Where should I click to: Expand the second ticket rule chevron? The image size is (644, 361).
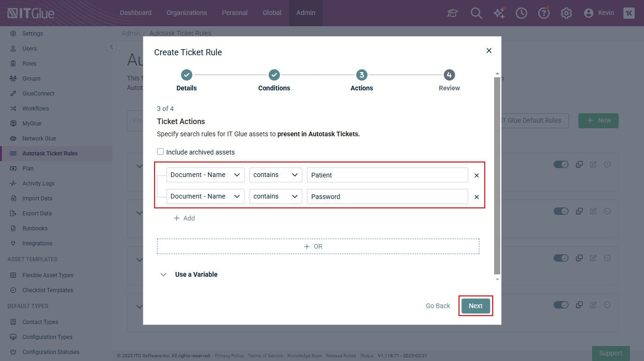139,213
